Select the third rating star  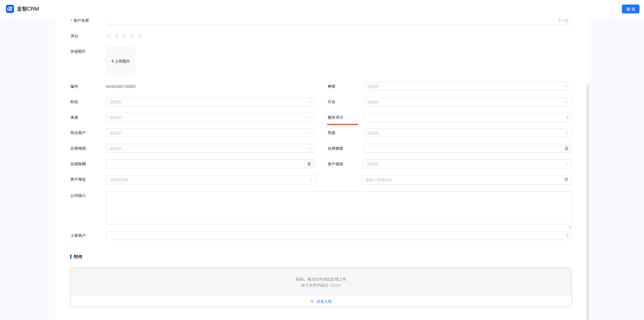tap(125, 35)
